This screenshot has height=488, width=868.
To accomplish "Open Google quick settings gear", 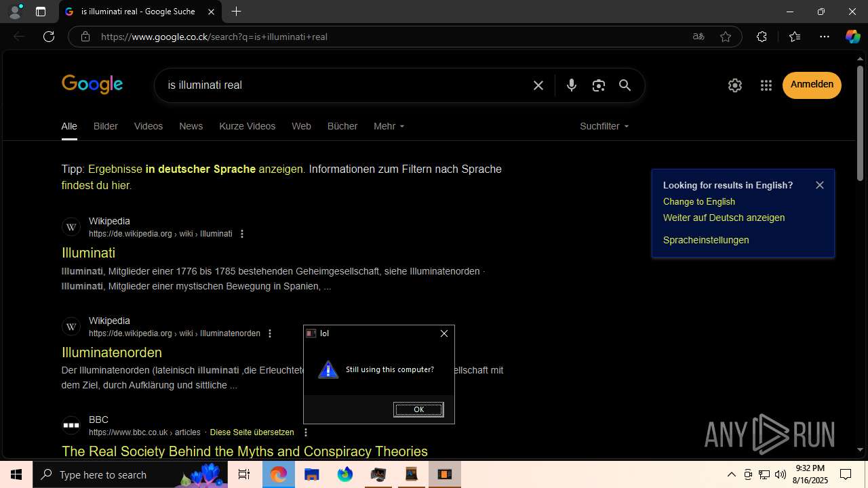I will point(735,85).
